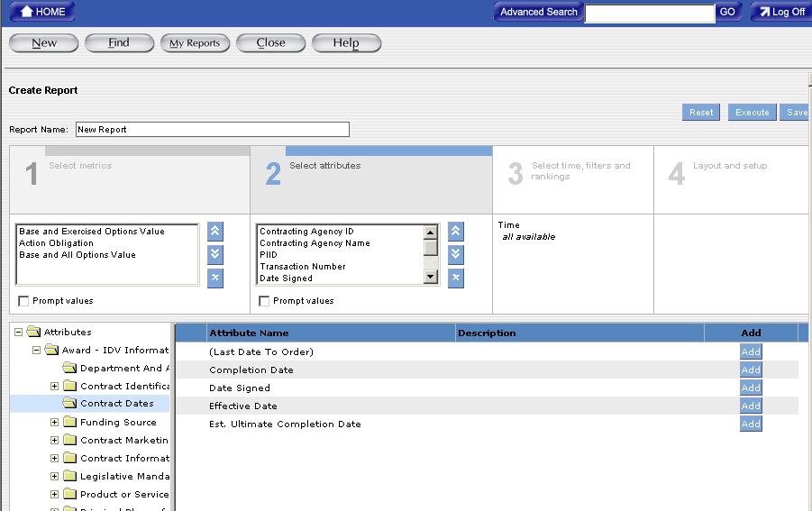Expand the Legislative Mandates tree node
This screenshot has width=812, height=511.
55,476
